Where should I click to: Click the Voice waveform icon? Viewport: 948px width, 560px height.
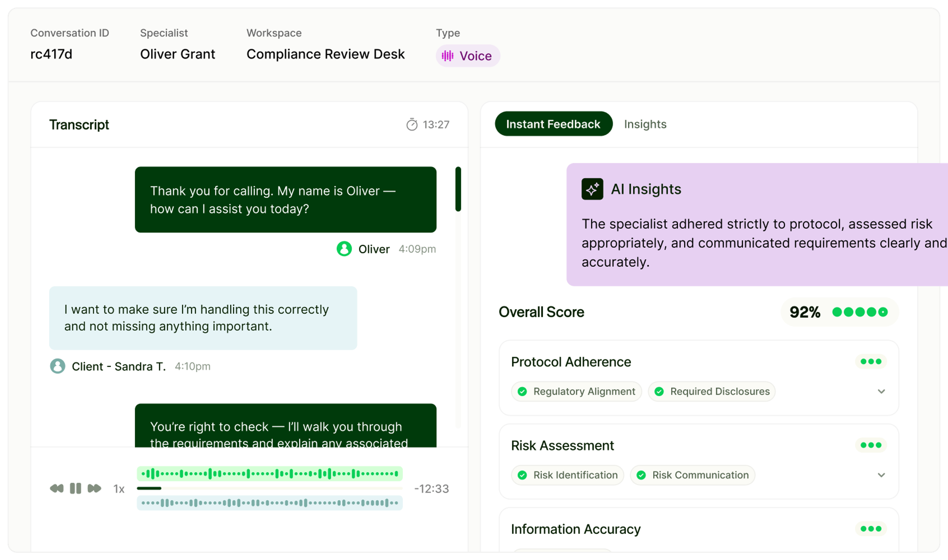(x=447, y=56)
